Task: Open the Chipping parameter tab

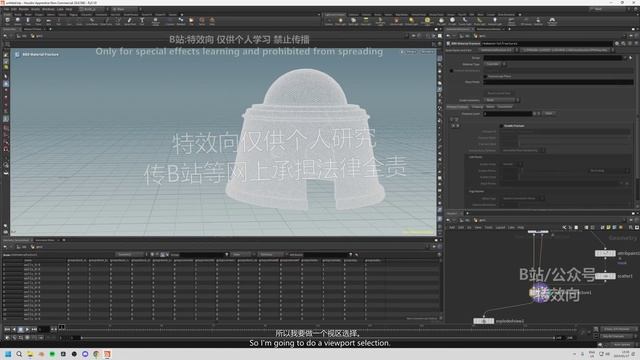Action: 477,107
